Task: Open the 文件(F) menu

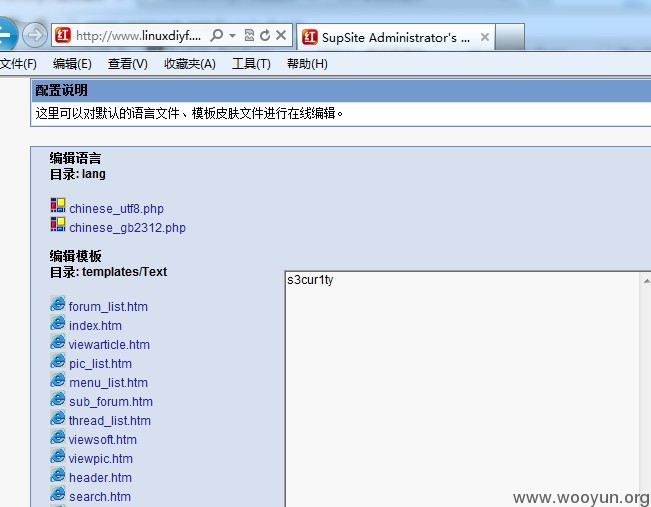Action: tap(18, 64)
